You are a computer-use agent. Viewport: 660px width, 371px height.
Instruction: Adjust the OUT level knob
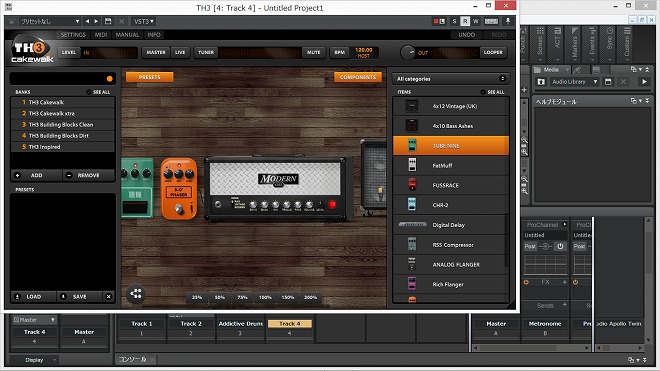(x=407, y=53)
